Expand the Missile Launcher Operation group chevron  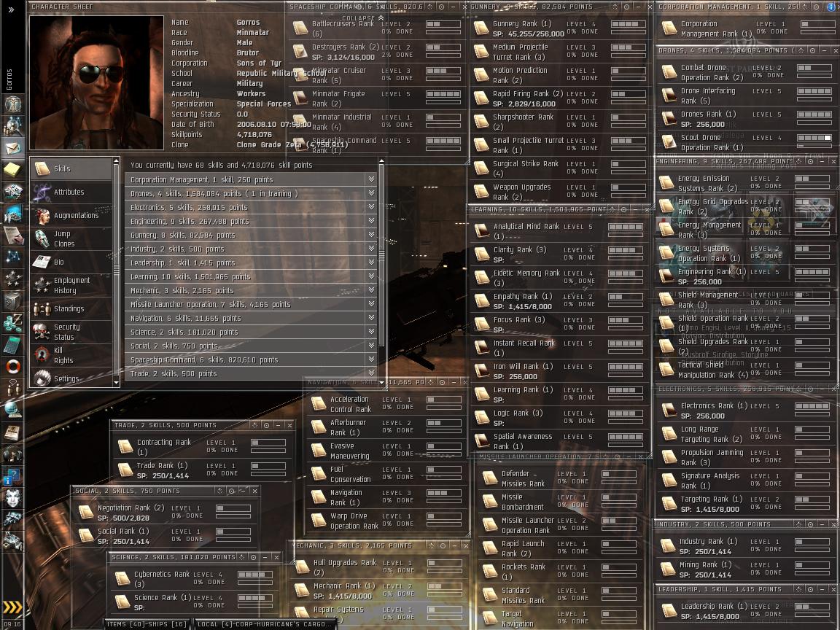(x=371, y=304)
